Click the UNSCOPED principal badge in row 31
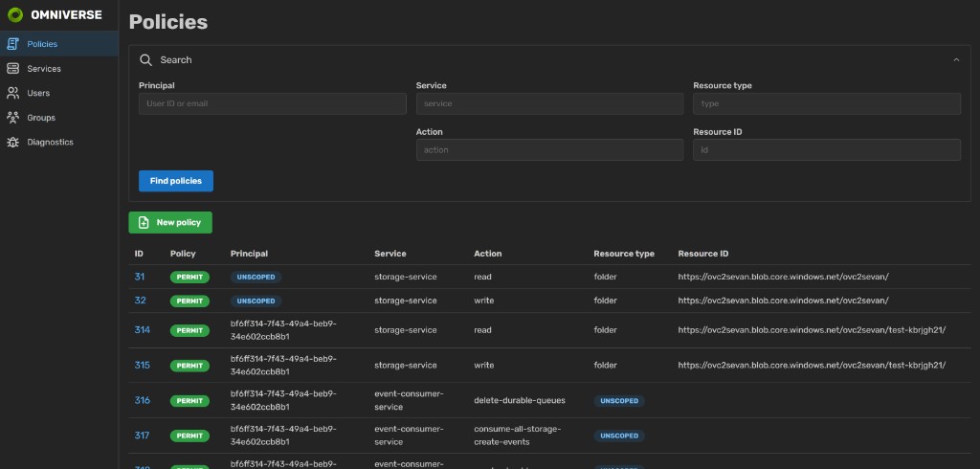 (x=256, y=277)
